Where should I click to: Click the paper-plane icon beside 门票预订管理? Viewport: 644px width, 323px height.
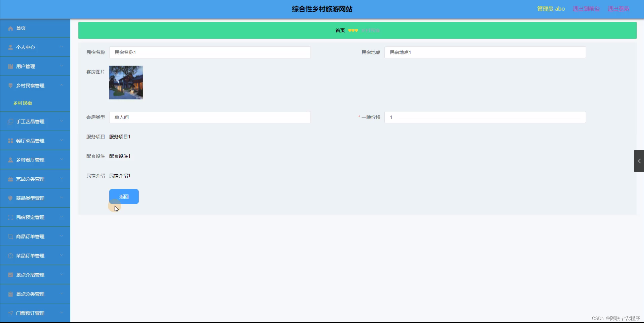point(10,313)
